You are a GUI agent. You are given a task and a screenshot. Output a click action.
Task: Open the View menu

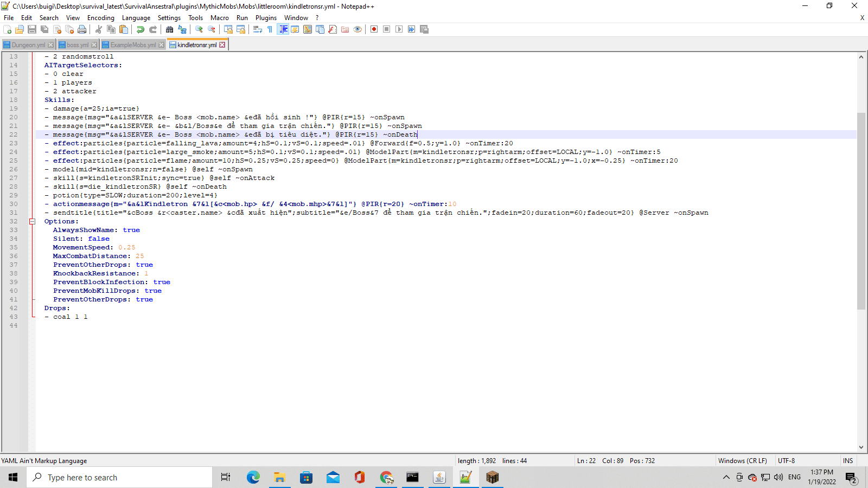point(73,18)
